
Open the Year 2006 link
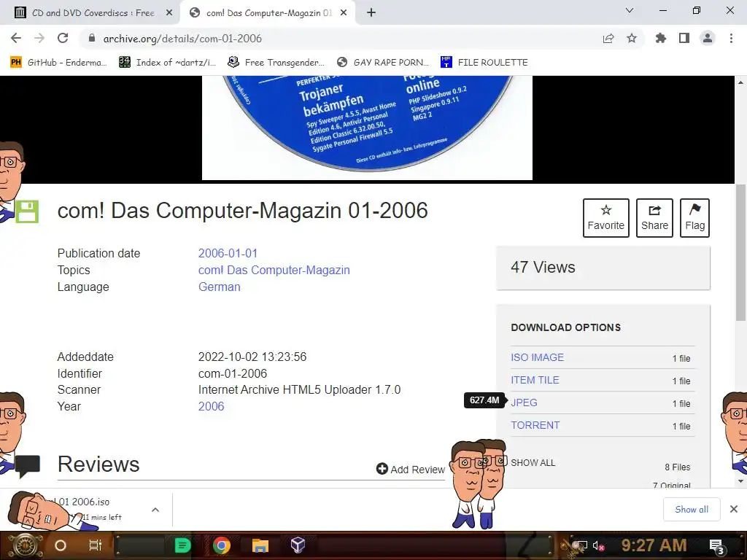(211, 406)
